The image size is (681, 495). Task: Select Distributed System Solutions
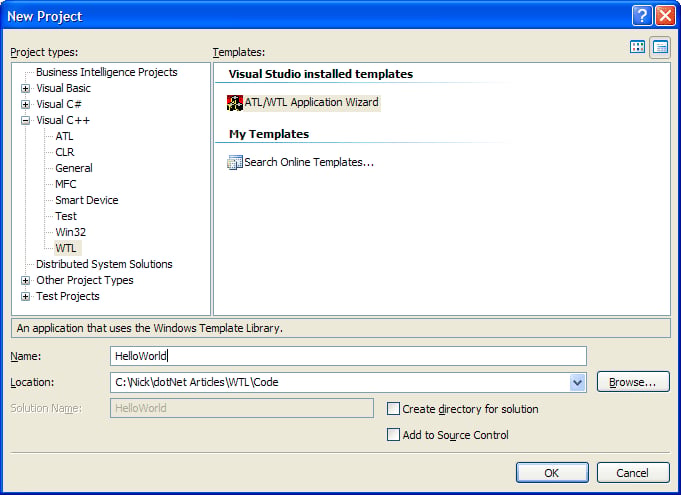tap(104, 264)
